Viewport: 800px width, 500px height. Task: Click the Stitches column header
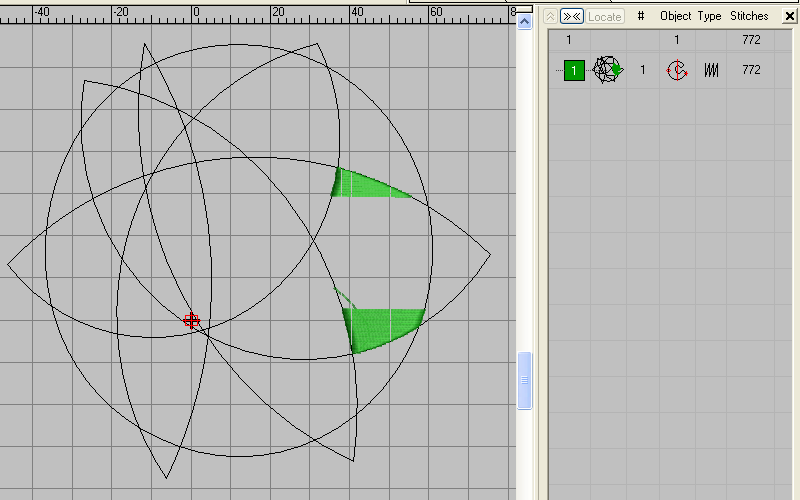[749, 17]
